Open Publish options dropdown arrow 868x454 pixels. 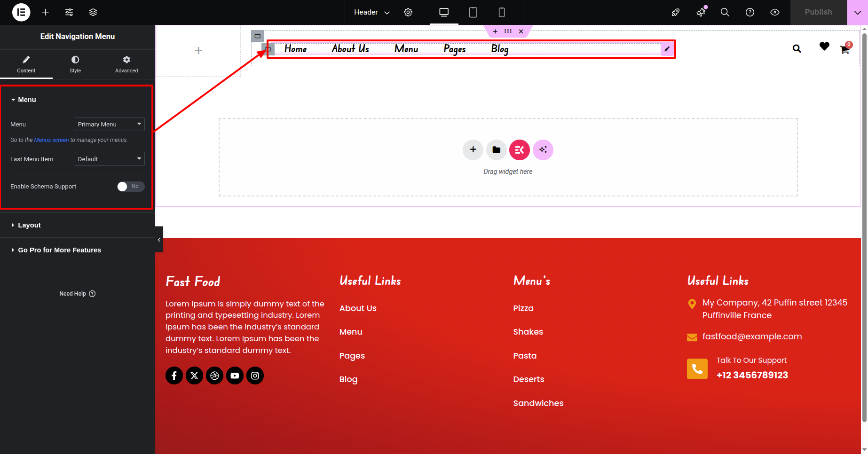click(857, 12)
